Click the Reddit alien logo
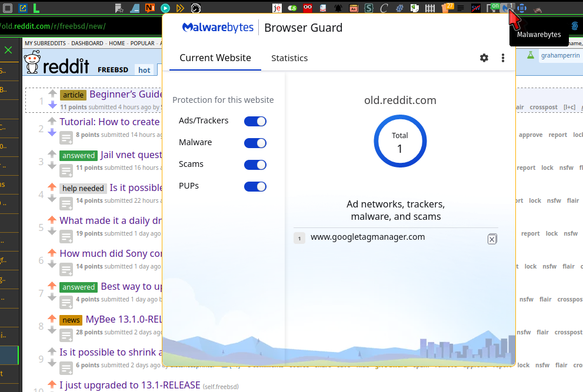 [x=33, y=62]
